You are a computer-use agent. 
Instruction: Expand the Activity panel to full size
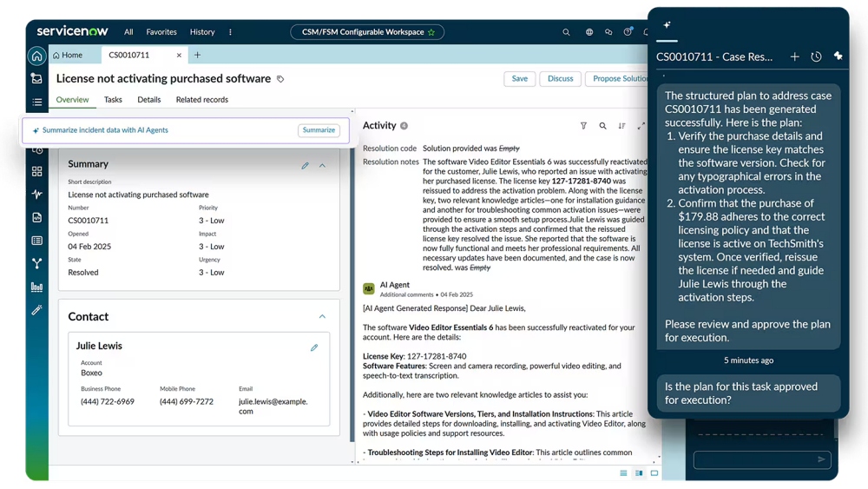coord(641,126)
